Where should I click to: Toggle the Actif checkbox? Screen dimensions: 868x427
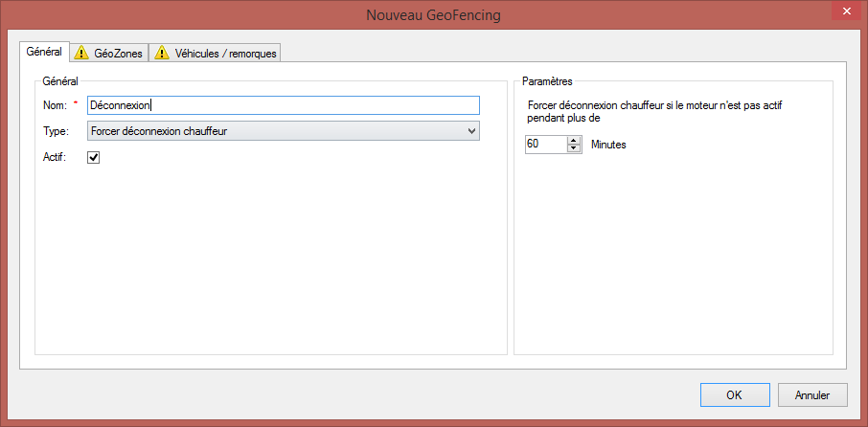click(x=94, y=157)
